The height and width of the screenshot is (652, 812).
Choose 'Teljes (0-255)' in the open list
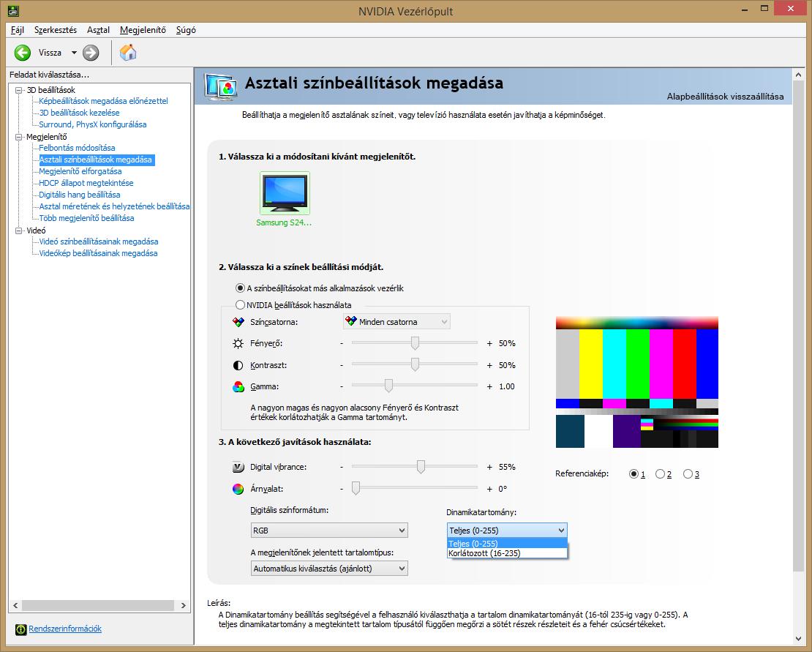coord(507,544)
